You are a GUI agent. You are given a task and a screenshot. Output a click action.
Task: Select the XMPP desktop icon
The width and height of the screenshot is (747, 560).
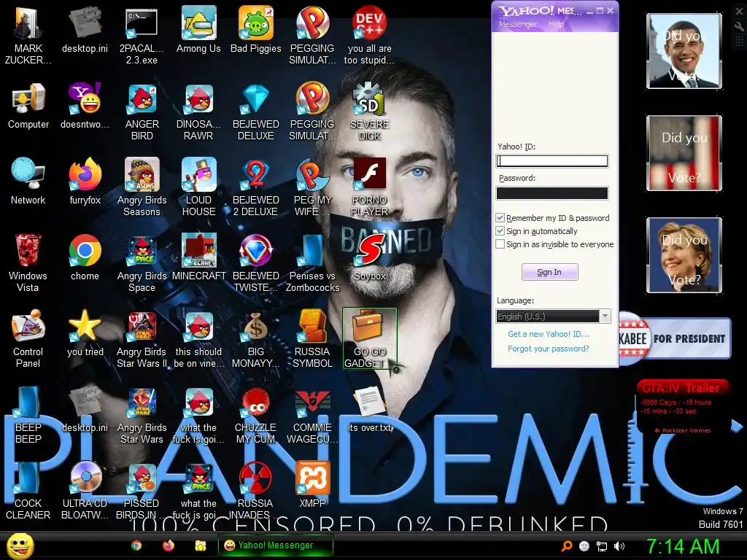click(x=312, y=485)
